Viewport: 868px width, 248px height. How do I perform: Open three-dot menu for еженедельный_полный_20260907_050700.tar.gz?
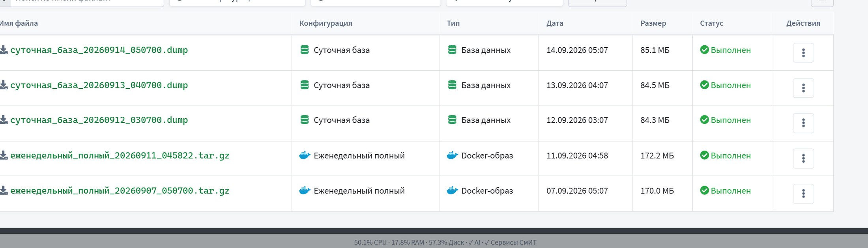coord(803,194)
